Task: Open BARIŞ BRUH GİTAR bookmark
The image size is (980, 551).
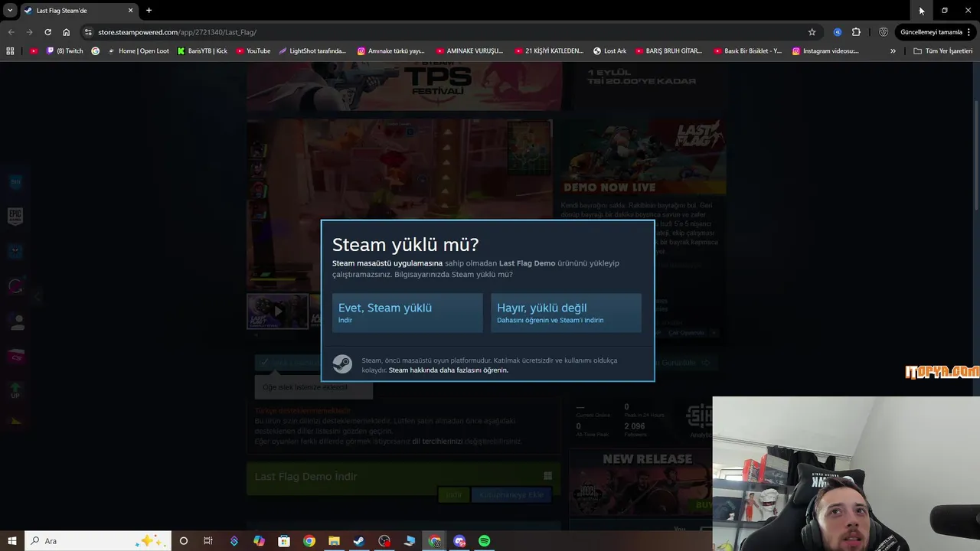Action: click(668, 51)
